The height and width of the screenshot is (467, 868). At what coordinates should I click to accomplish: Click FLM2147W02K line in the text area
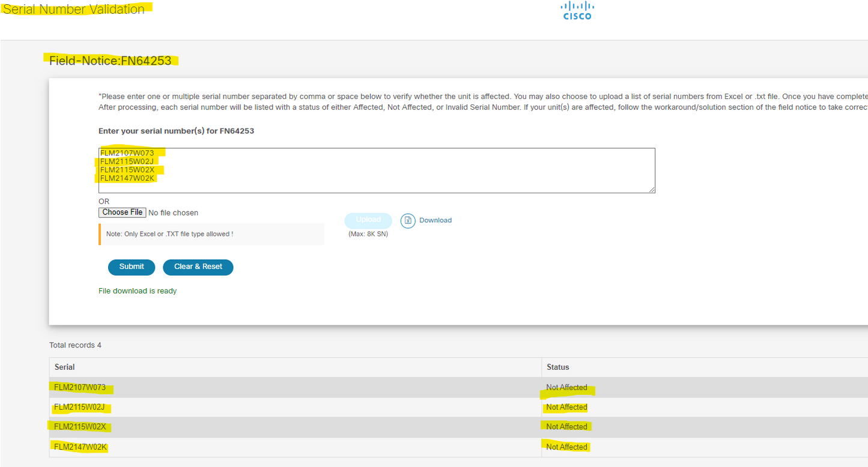click(x=127, y=178)
